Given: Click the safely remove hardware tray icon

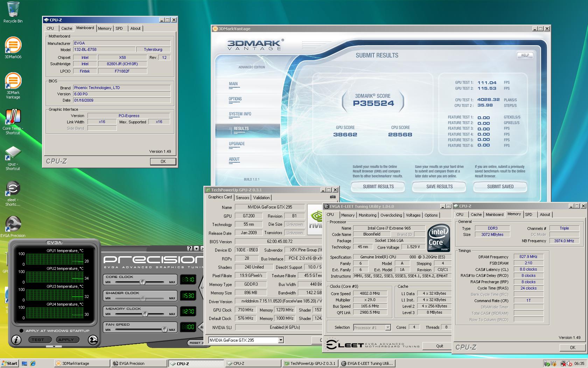Looking at the screenshot, I should [547, 363].
